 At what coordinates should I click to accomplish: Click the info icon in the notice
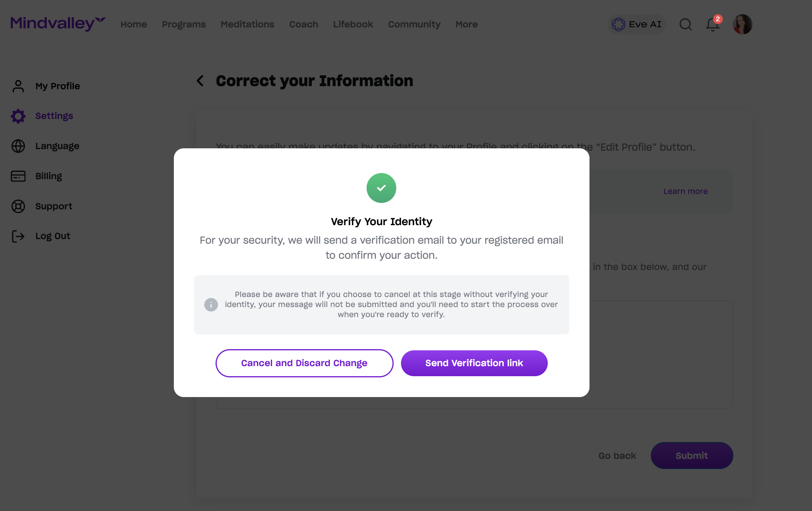point(211,305)
